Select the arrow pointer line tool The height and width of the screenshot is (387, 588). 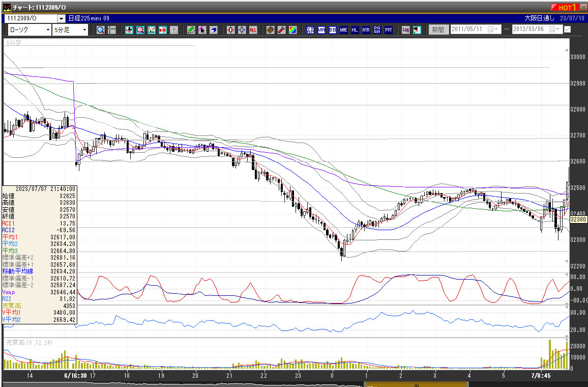202,30
